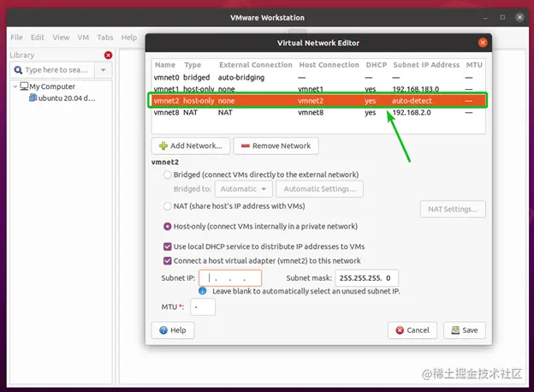Toggle Connect a host virtual adapter checkbox

click(167, 261)
